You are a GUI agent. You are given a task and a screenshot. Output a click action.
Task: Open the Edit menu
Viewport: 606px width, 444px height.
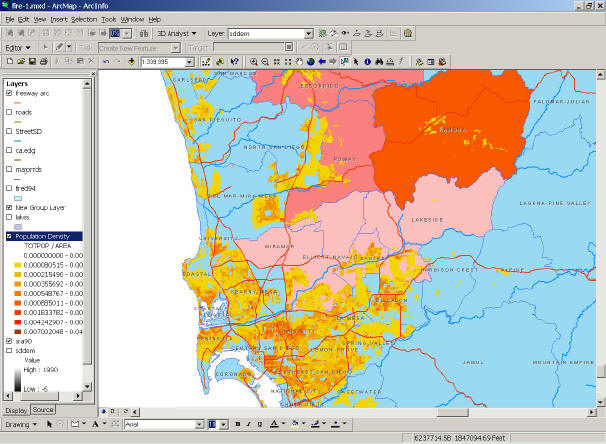point(24,19)
